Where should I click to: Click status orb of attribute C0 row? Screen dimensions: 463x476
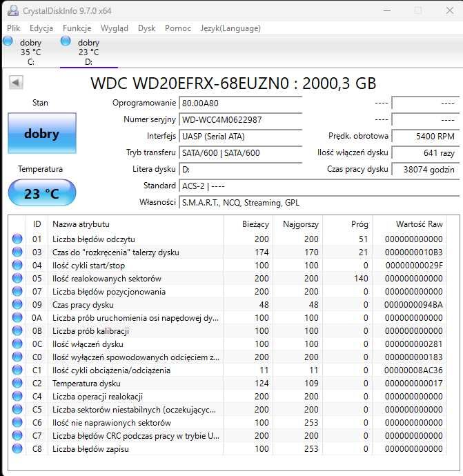click(x=17, y=357)
